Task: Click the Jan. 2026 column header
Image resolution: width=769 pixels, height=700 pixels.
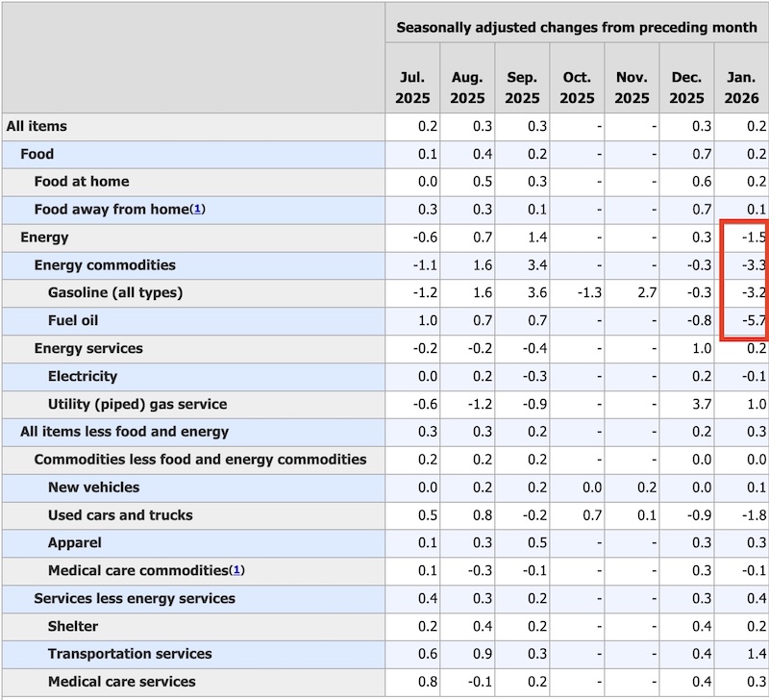Action: [741, 88]
